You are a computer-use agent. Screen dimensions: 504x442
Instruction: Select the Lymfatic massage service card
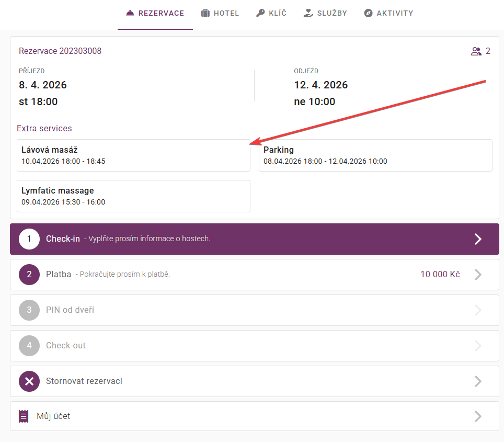point(133,196)
